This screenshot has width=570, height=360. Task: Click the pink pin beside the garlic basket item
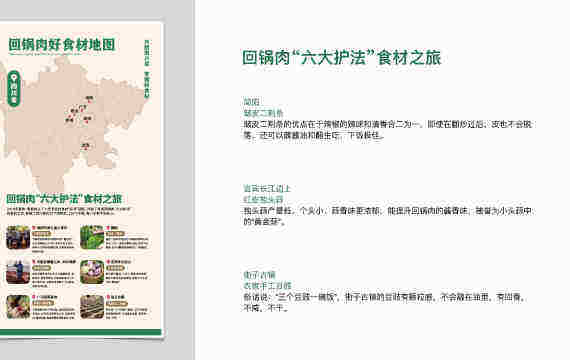coord(108,261)
